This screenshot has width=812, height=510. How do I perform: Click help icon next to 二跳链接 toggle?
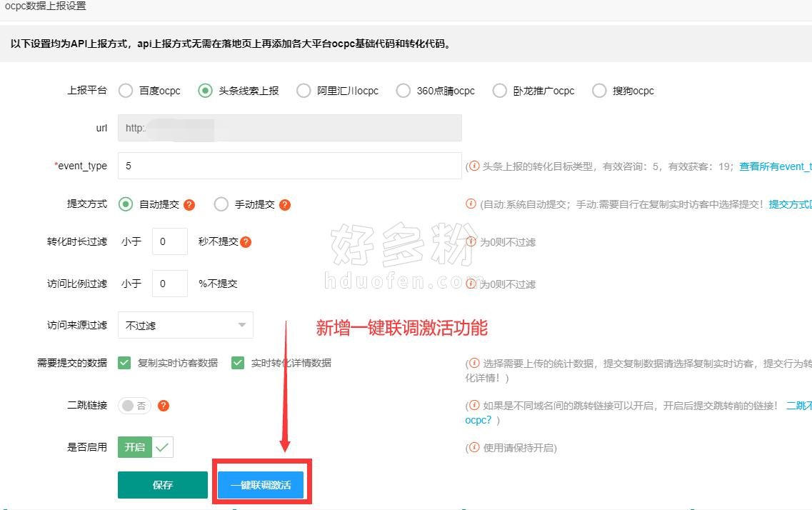pos(164,406)
